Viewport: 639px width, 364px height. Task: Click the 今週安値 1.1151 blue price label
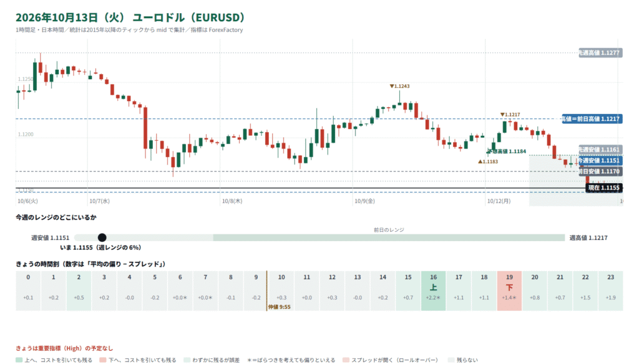[600, 160]
